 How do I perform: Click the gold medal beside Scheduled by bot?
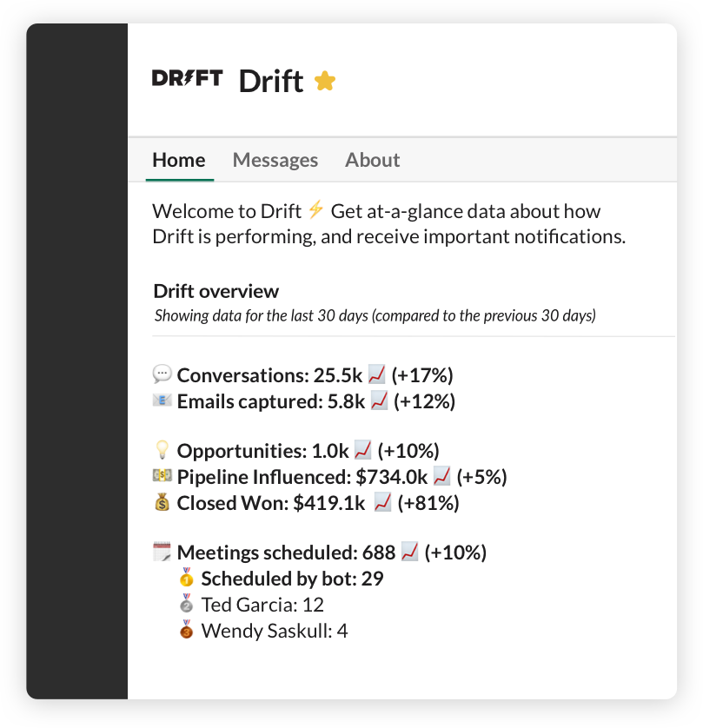[x=186, y=577]
